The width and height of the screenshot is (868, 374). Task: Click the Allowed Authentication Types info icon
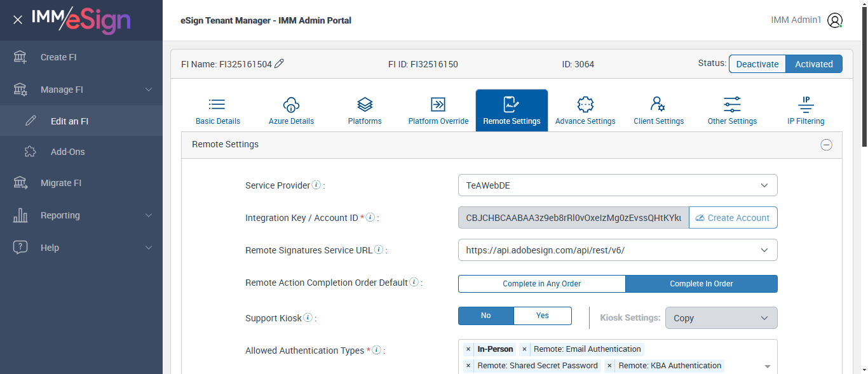tap(376, 350)
